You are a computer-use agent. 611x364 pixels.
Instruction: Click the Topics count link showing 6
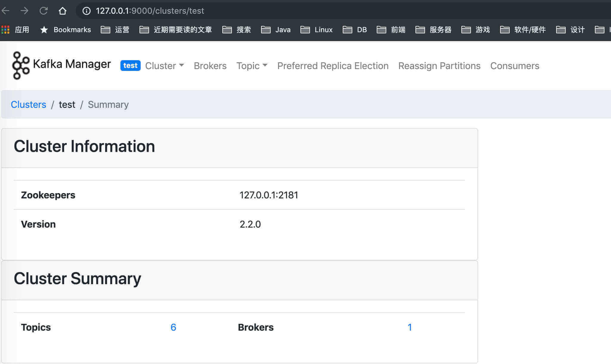(173, 327)
